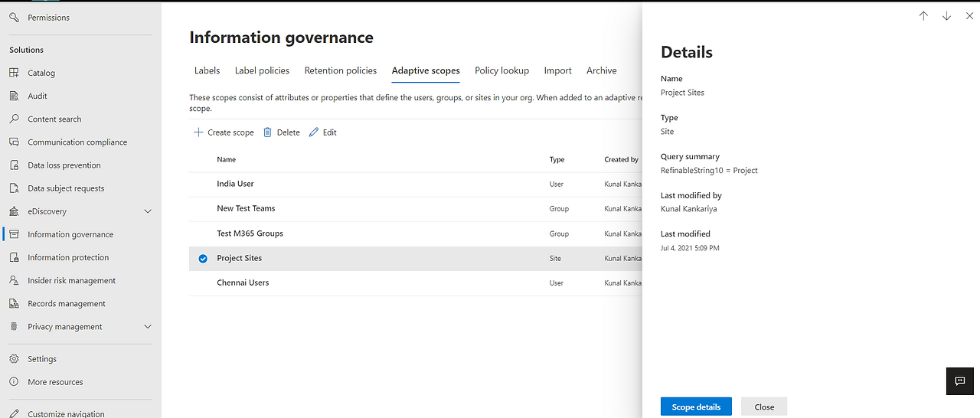Click the trash icon for Delete
980x418 pixels.
pyautogui.click(x=267, y=132)
